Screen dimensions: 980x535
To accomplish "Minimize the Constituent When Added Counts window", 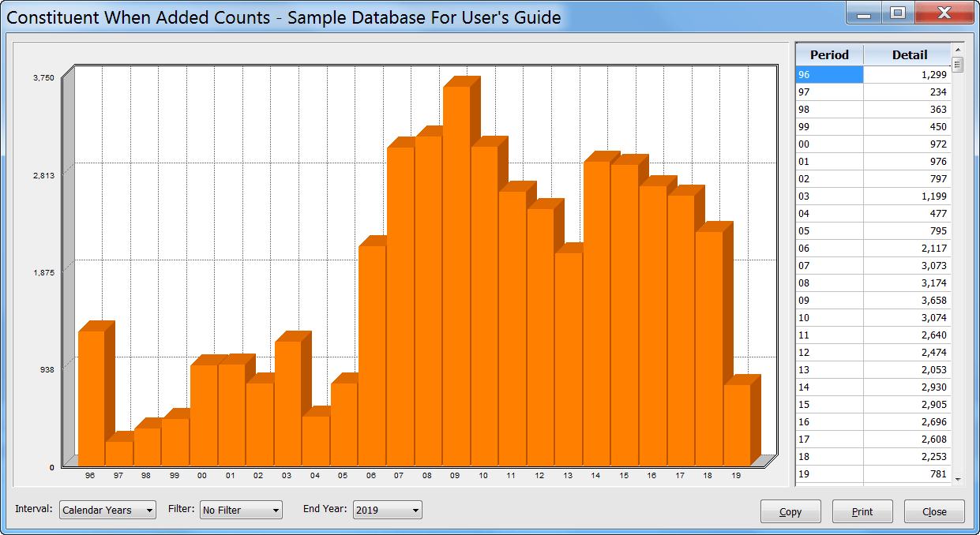I will coord(865,13).
